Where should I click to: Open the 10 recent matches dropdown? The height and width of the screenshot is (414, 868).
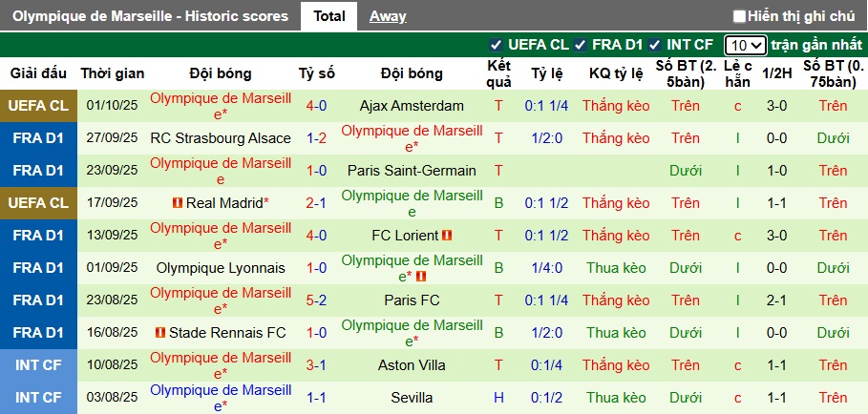(745, 45)
